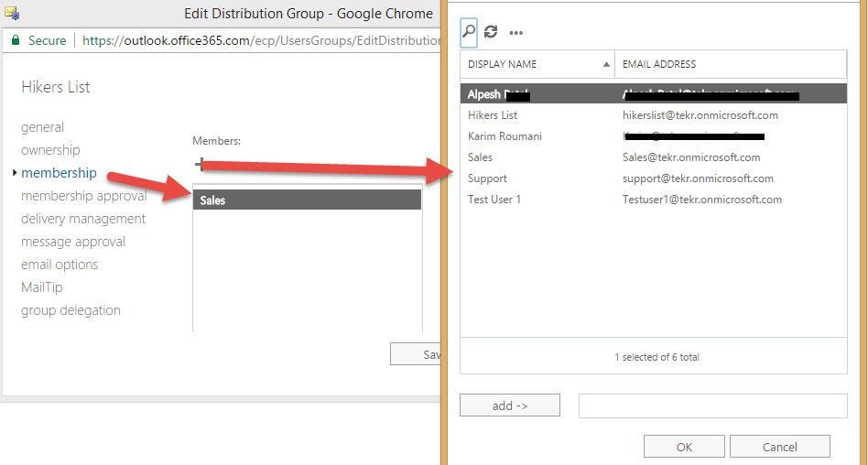Click Testuser1@tekr.onmicrosoft.com email address
Screen dimensions: 868x465
pos(702,200)
